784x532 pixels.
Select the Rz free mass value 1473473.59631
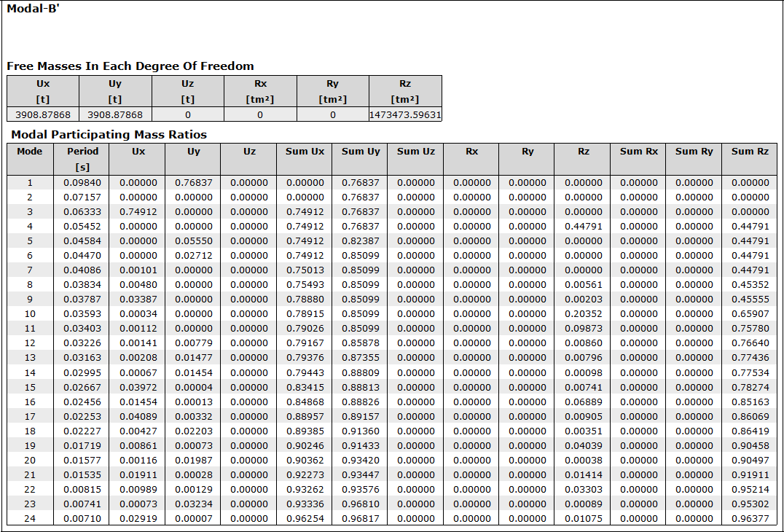click(405, 114)
